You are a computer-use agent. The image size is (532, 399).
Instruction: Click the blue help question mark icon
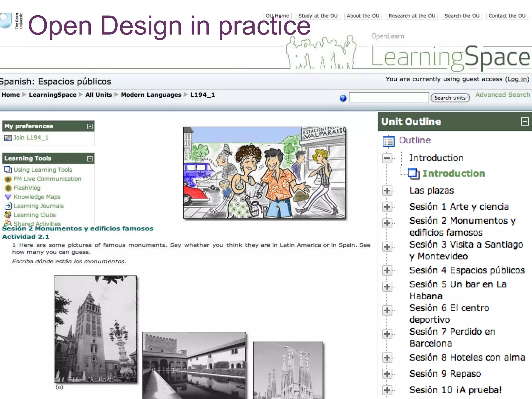343,98
